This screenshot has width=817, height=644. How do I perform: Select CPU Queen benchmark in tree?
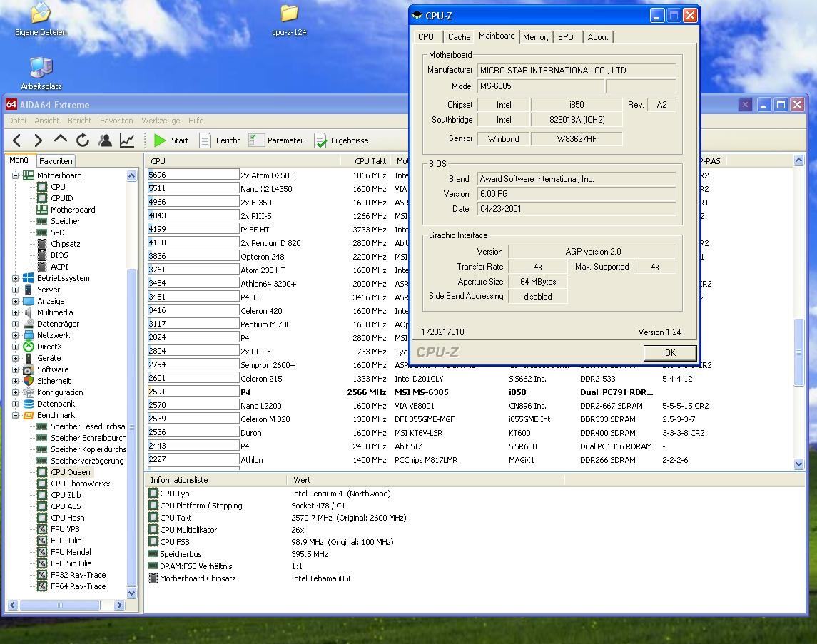tap(71, 472)
